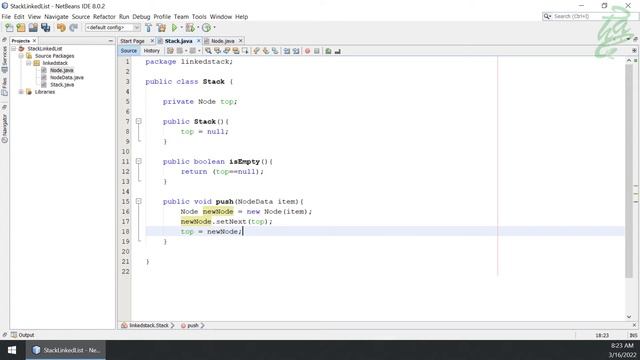Viewport: 640px width, 360px height.
Task: Close the Stack.java tab
Action: (x=199, y=41)
